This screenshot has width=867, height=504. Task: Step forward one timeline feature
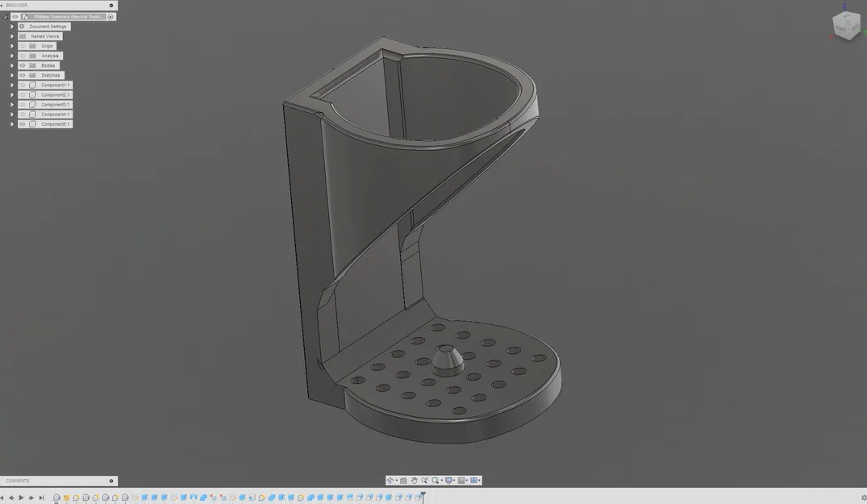(31, 498)
